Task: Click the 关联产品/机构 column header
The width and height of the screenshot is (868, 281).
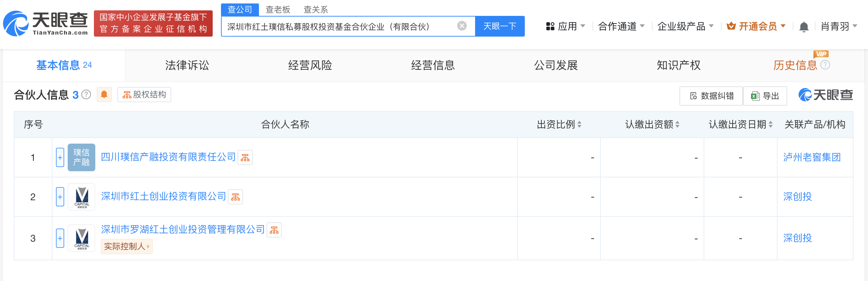Action: 815,124
